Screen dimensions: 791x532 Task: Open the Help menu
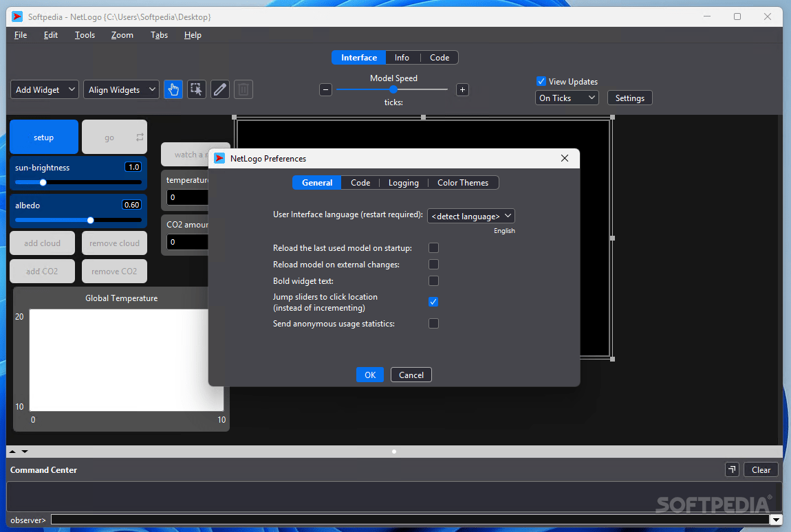193,35
